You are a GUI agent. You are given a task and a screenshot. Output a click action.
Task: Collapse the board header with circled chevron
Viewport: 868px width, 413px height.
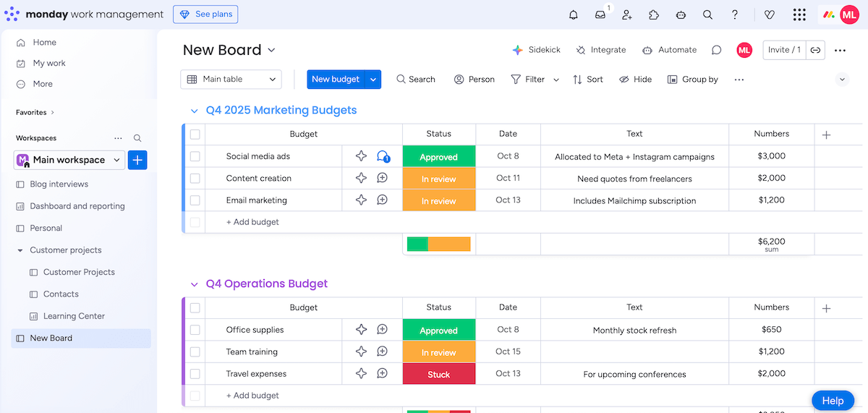coord(842,80)
